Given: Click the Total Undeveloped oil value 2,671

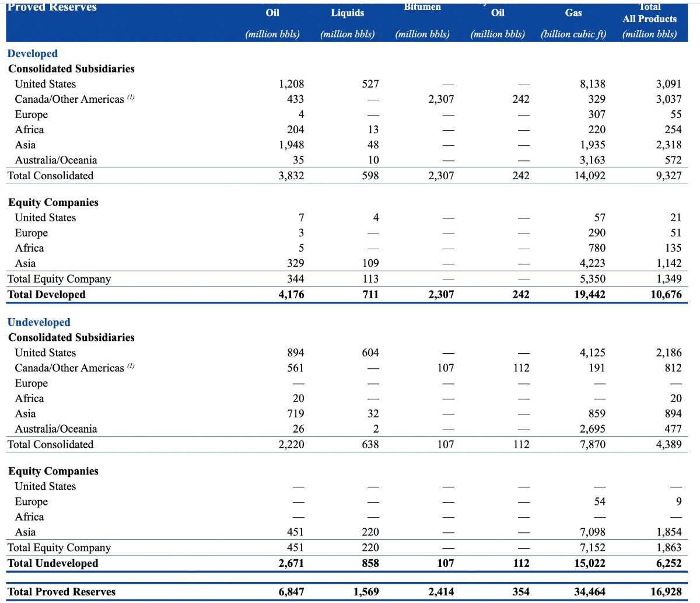Looking at the screenshot, I should click(292, 563).
